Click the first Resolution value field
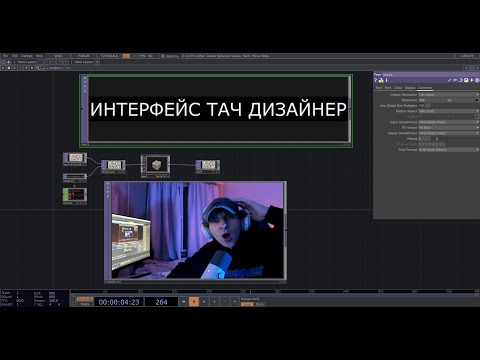 [x=432, y=100]
